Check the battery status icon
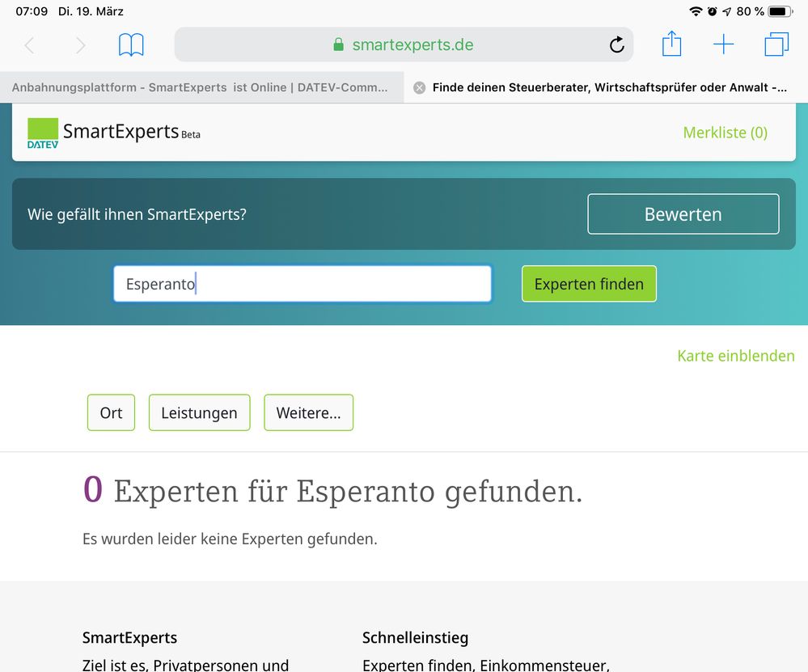The image size is (808, 672). point(781,11)
